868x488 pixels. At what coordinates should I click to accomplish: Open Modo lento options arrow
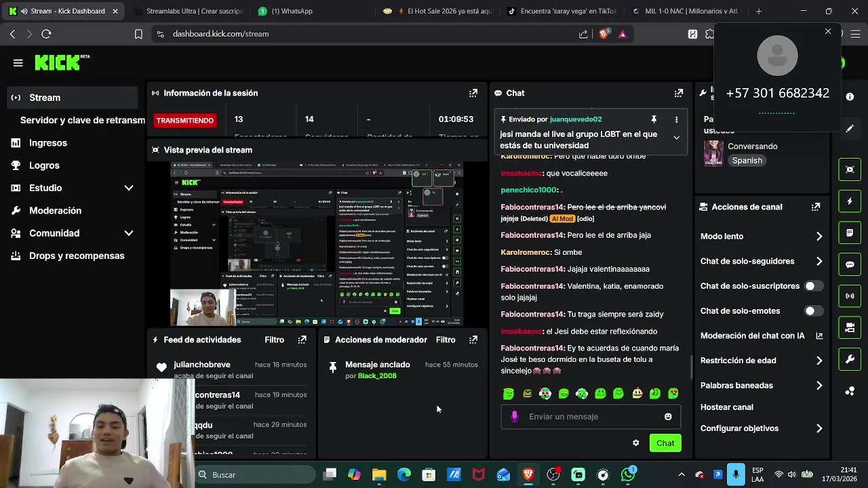[819, 237]
